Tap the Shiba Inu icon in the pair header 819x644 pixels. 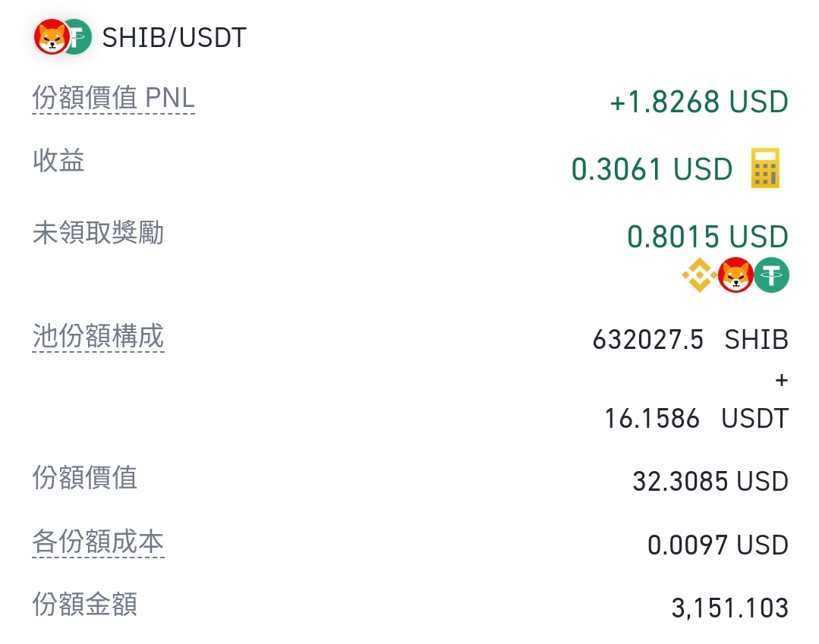click(51, 37)
